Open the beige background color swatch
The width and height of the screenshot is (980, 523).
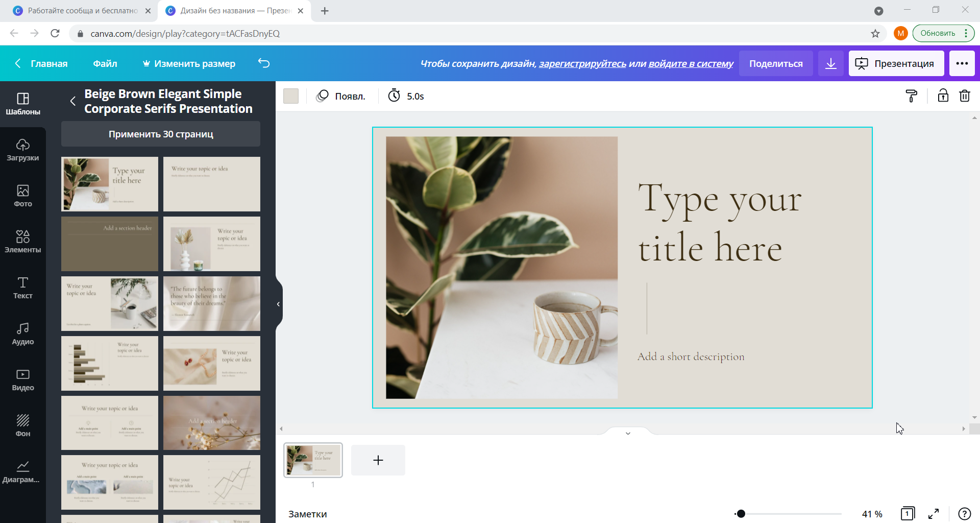[291, 96]
